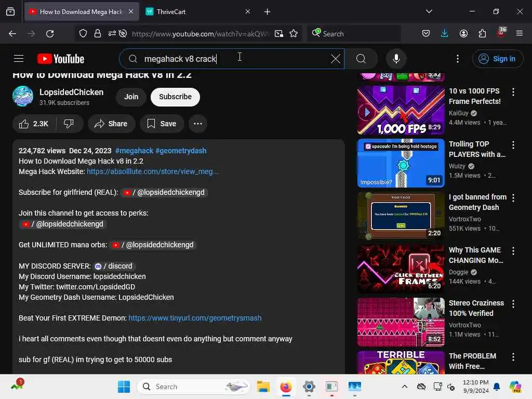List all tabs with the chevron dropdown

pyautogui.click(x=429, y=12)
